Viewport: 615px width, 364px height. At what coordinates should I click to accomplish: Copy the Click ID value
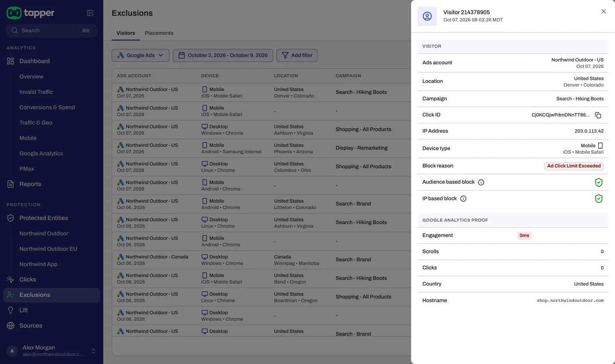(x=598, y=115)
